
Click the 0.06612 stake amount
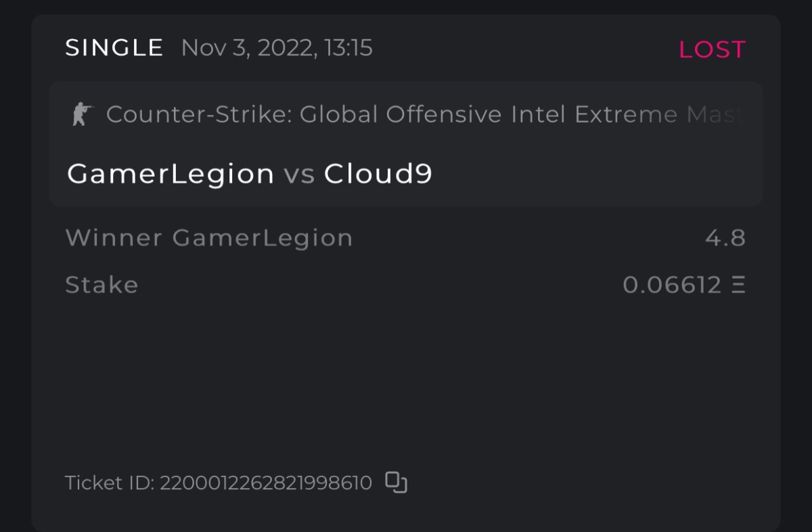click(671, 285)
